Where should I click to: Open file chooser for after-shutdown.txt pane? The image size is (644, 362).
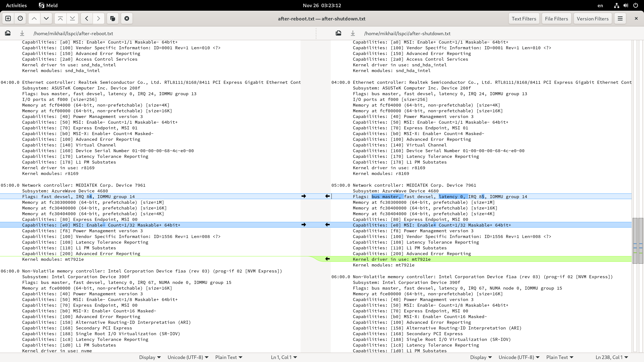pyautogui.click(x=338, y=33)
